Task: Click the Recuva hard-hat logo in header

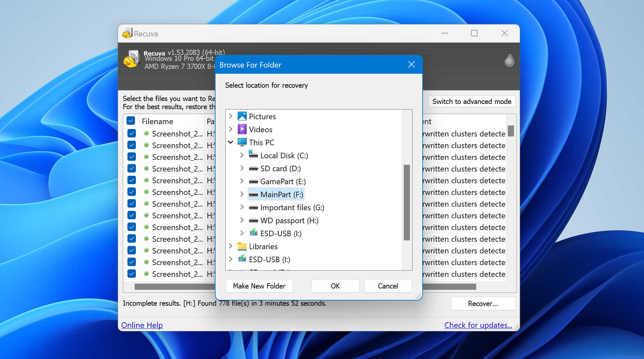Action: 132,59
